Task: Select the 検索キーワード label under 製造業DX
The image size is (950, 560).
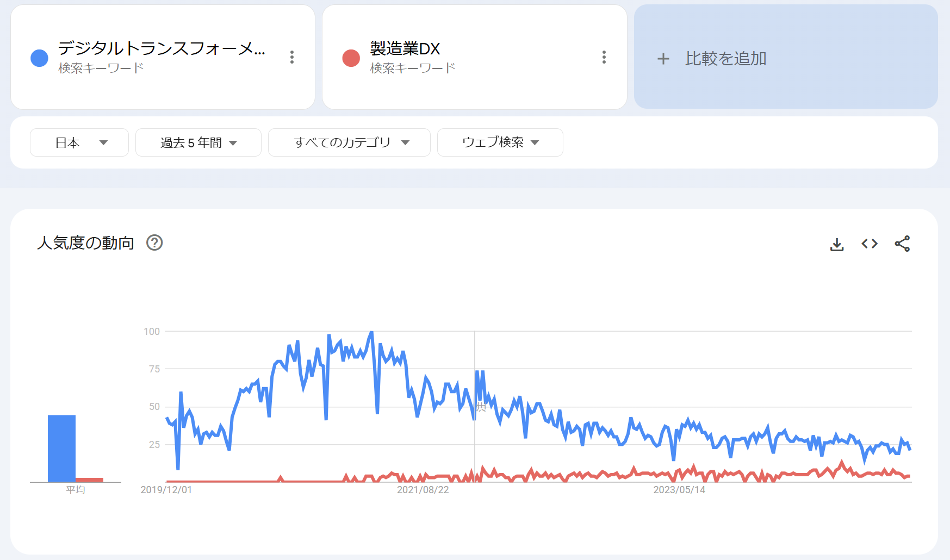Action: point(412,68)
